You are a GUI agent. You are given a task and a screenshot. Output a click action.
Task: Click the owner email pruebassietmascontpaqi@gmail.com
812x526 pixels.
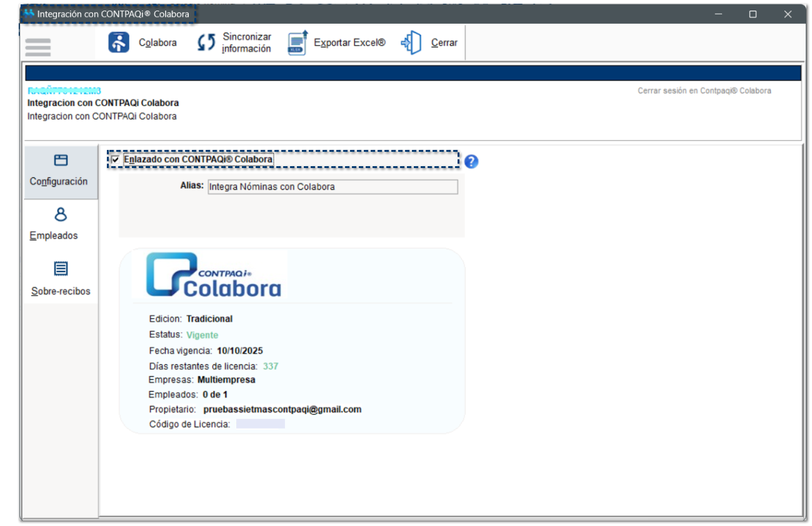coord(283,410)
